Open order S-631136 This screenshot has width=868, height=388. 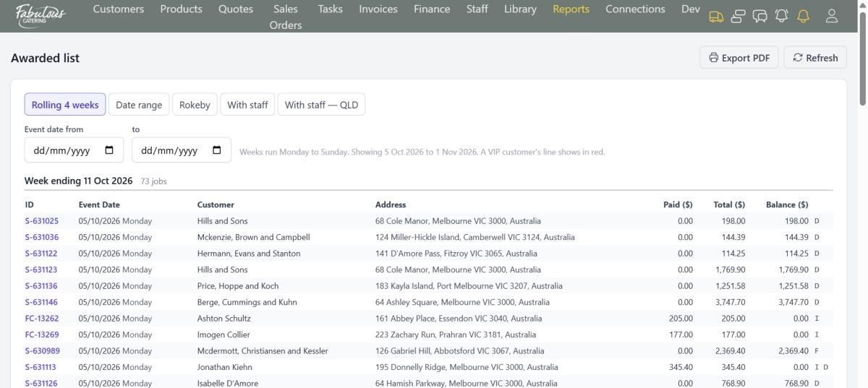(x=41, y=286)
